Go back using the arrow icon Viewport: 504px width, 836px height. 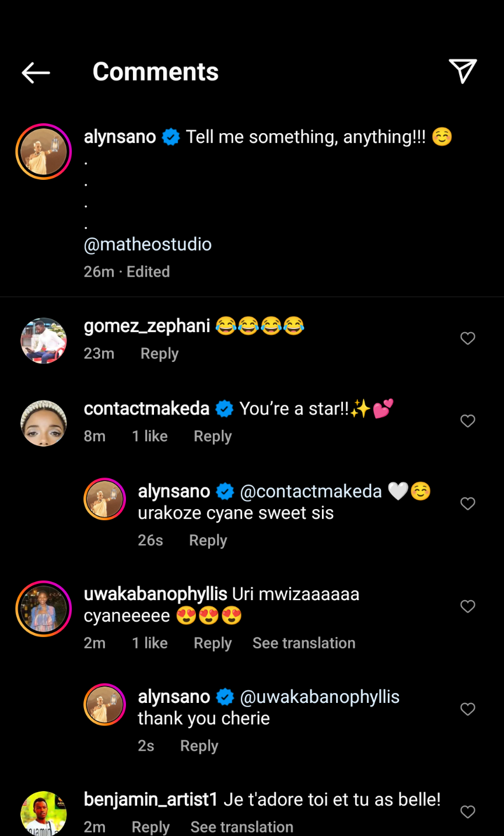36,72
